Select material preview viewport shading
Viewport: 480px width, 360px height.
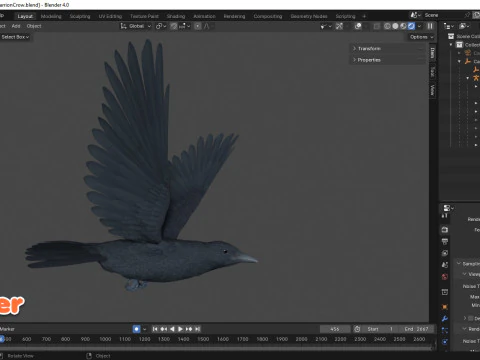[x=403, y=26]
